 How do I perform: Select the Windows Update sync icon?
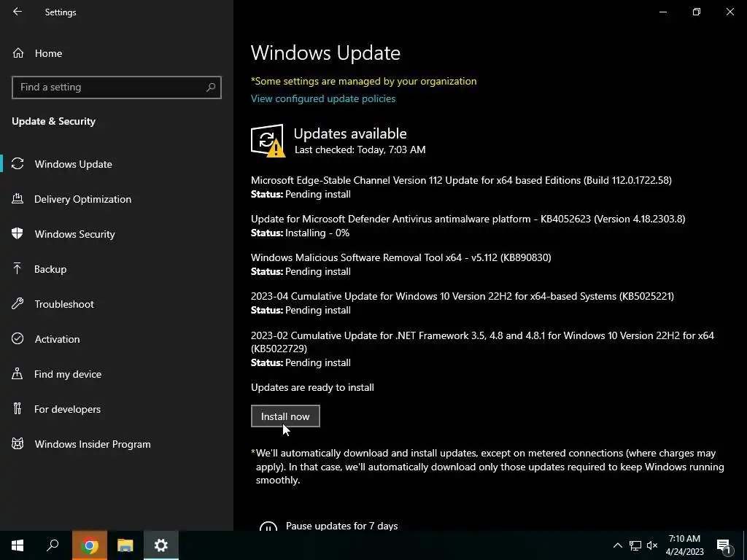[x=18, y=164]
